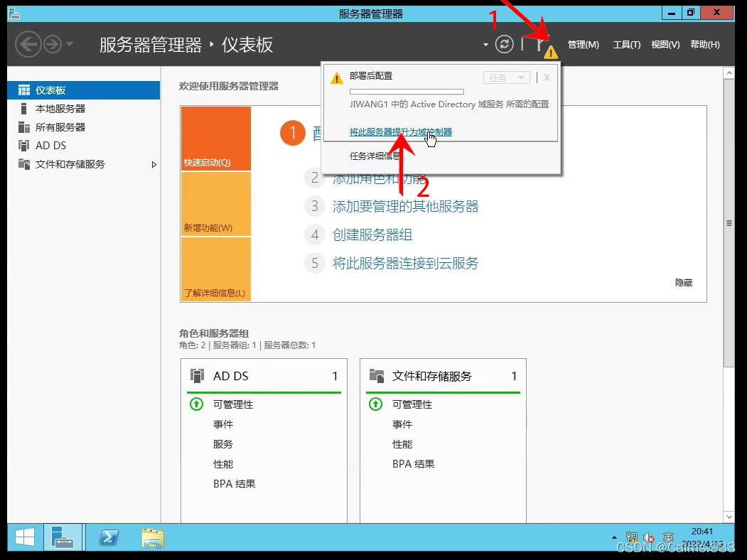Select the 快速启动(Q) tile
This screenshot has width=747, height=560.
pyautogui.click(x=216, y=139)
